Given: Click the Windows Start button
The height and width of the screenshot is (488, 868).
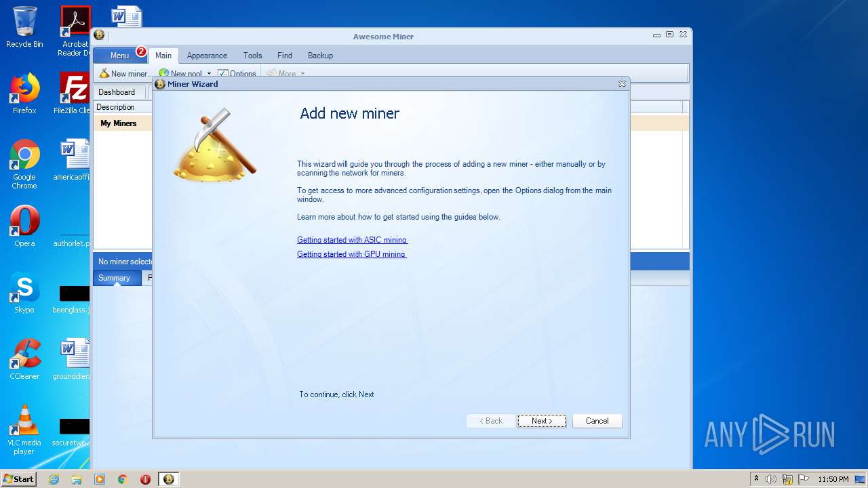Looking at the screenshot, I should pyautogui.click(x=18, y=479).
